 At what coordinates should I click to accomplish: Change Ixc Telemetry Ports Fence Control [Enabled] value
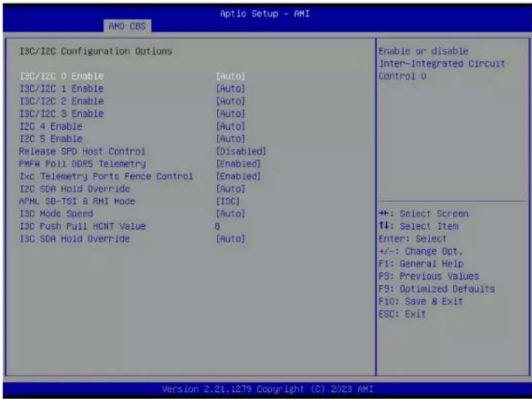(238, 176)
